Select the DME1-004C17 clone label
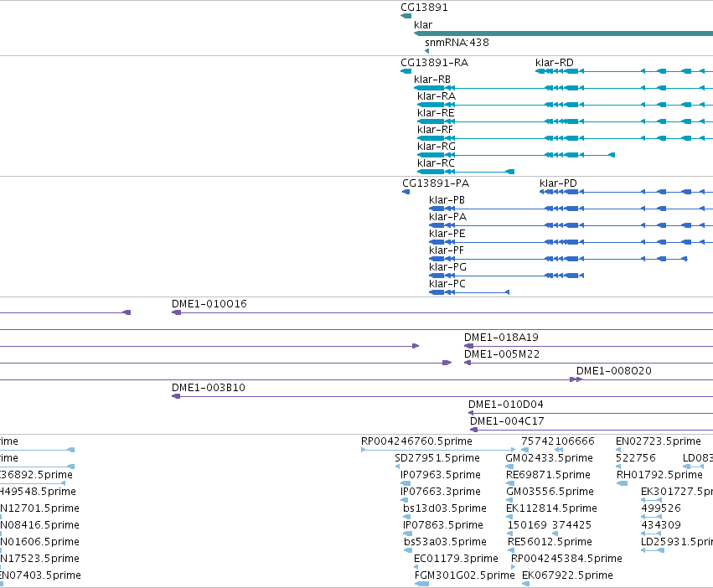713x588 pixels. (x=507, y=421)
